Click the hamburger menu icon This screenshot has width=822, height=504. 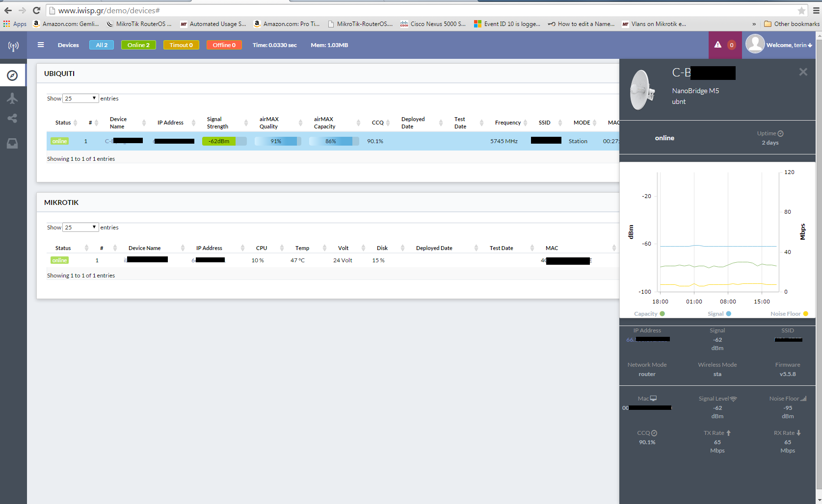click(x=41, y=45)
